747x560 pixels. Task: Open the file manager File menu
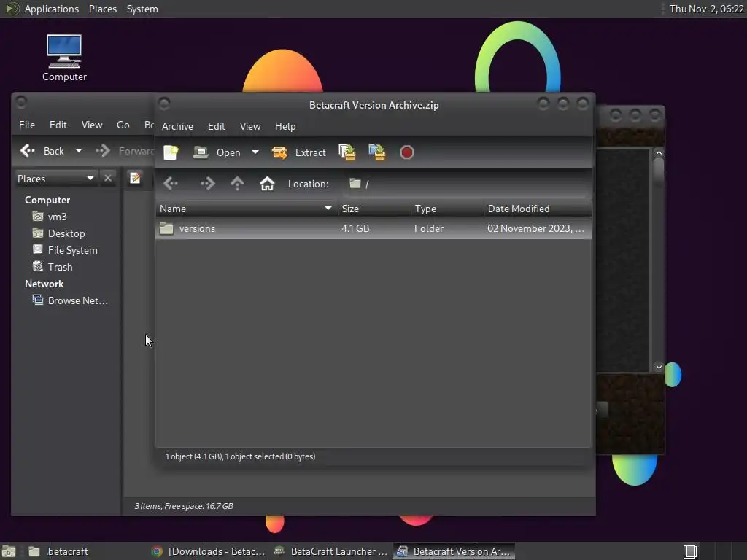(27, 125)
